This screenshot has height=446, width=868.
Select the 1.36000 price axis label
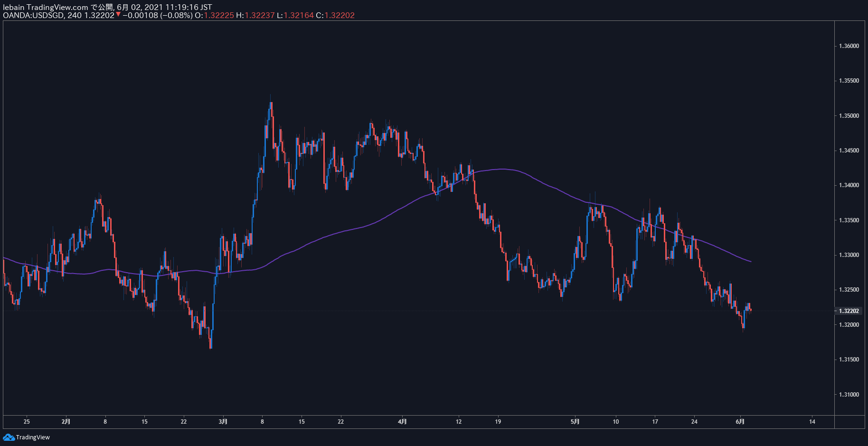849,46
